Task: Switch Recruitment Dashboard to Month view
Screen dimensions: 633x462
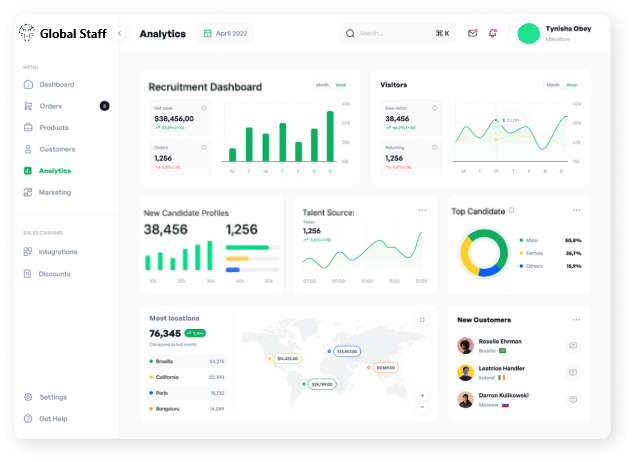Action: (322, 85)
